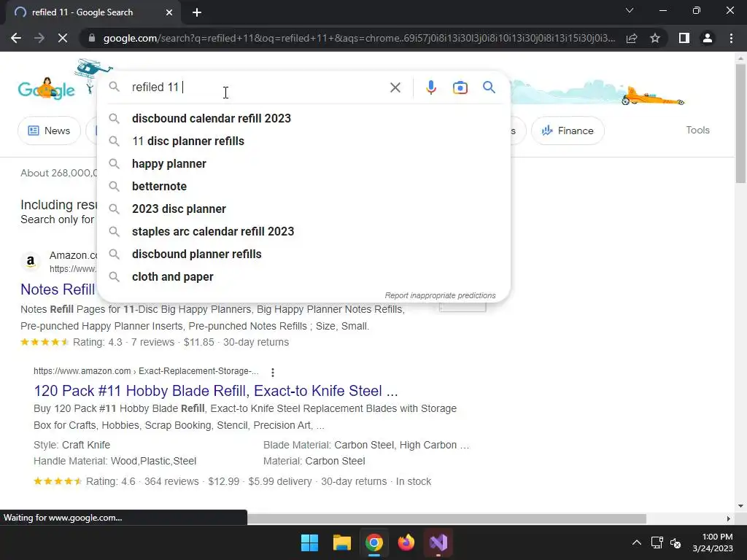Start voice search with microphone icon
This screenshot has width=747, height=560.
pos(430,87)
